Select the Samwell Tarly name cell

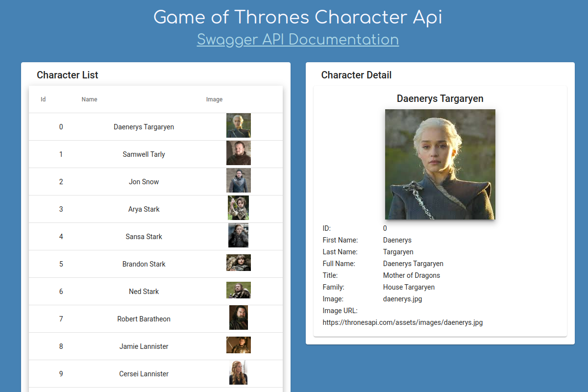coord(144,154)
